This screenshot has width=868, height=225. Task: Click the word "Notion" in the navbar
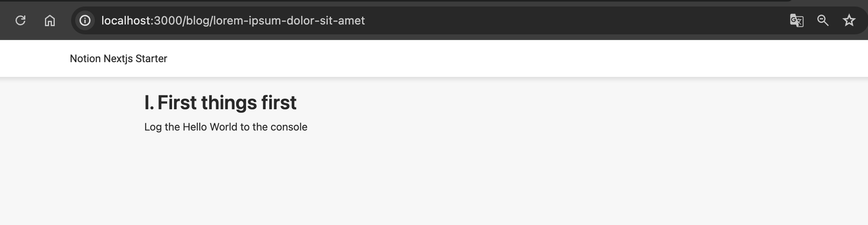click(x=85, y=58)
